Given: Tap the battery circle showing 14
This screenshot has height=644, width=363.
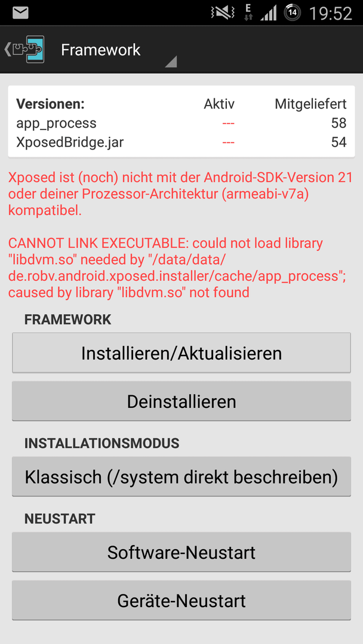Looking at the screenshot, I should coord(293,13).
